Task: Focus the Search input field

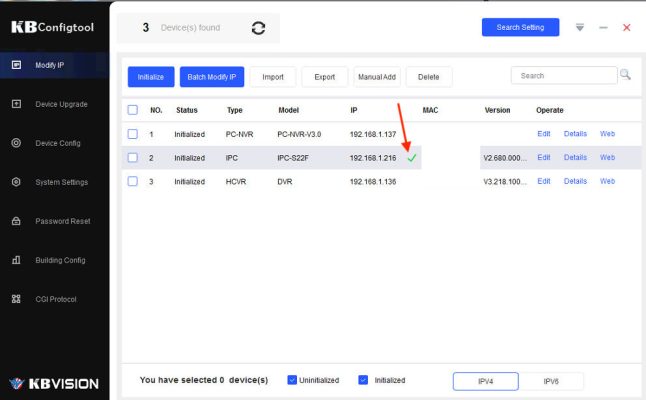Action: point(564,75)
